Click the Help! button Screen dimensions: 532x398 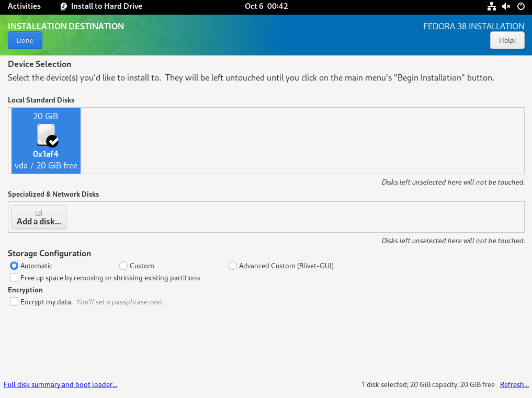pos(507,40)
